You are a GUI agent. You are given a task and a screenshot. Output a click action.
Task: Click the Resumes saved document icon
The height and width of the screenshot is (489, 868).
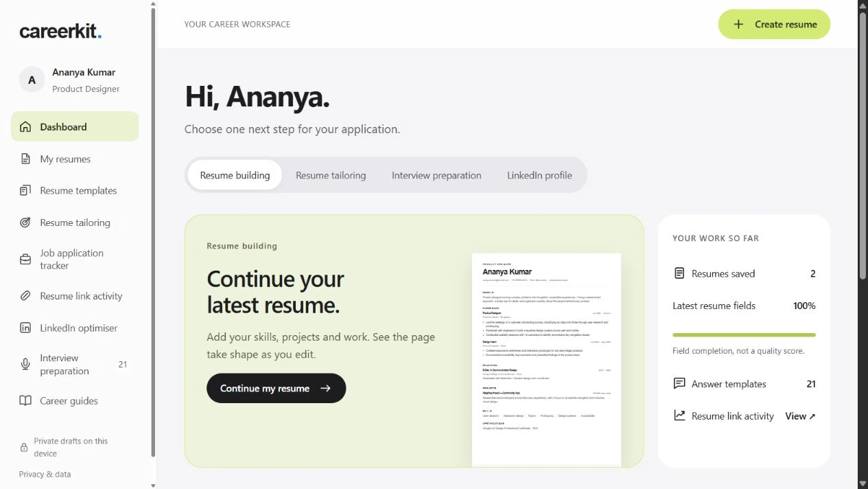(x=679, y=273)
